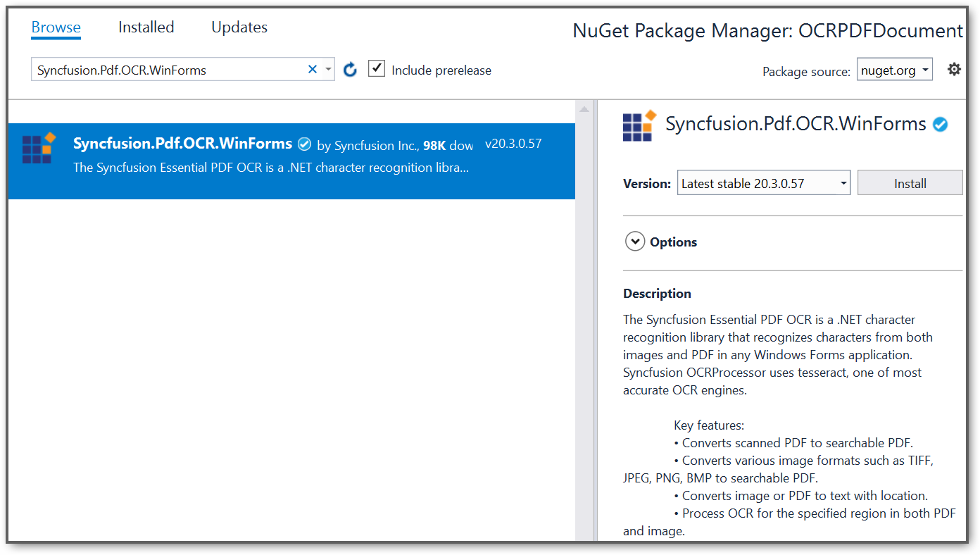Click the Install button
Screen dimensions: 980x555
[910, 183]
